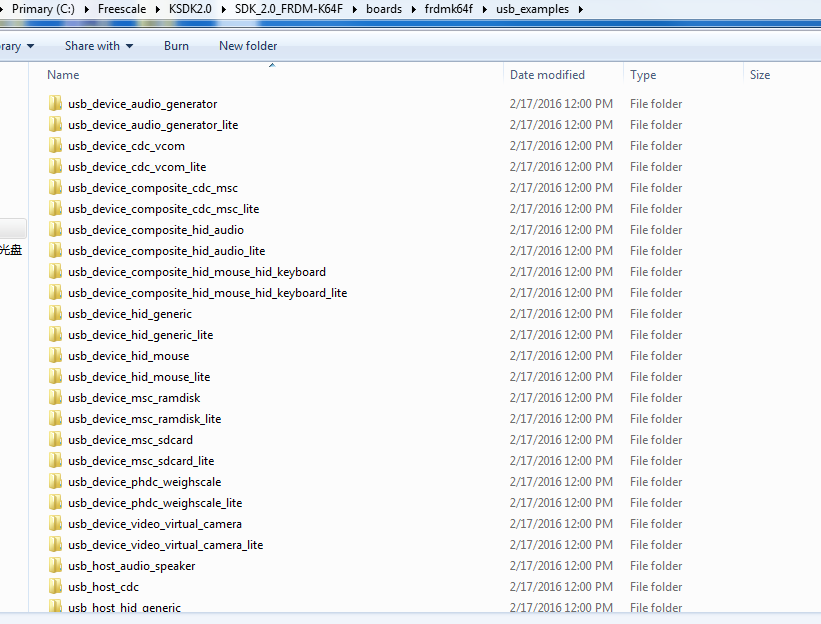Click folder icon of usb_device_video_virtual_camera_lite

click(55, 544)
